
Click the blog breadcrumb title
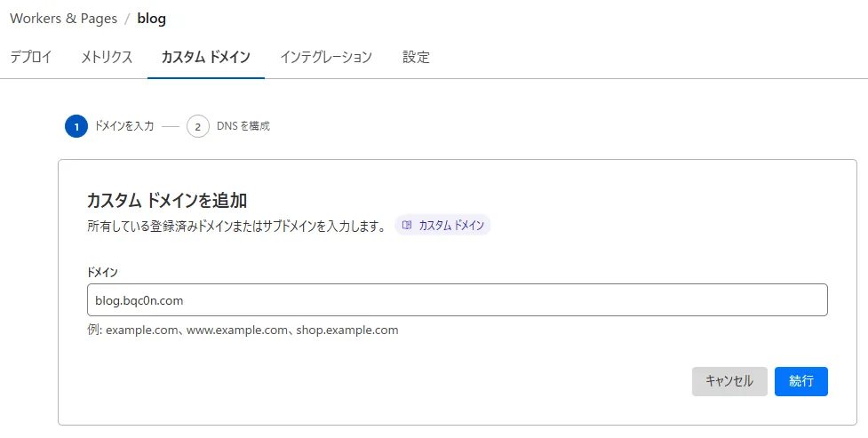[x=151, y=19]
